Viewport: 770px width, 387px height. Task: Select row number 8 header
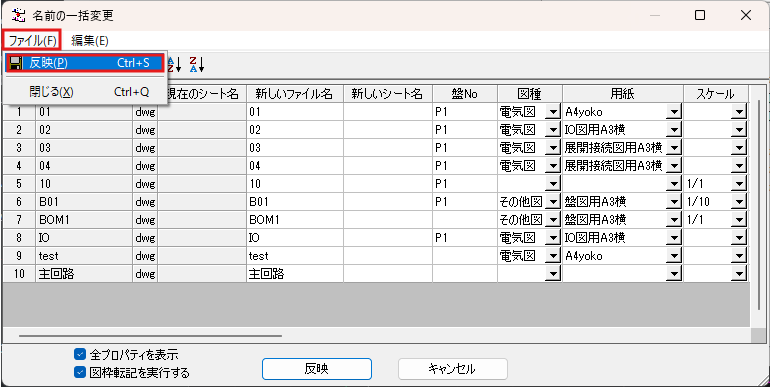pyautogui.click(x=19, y=238)
